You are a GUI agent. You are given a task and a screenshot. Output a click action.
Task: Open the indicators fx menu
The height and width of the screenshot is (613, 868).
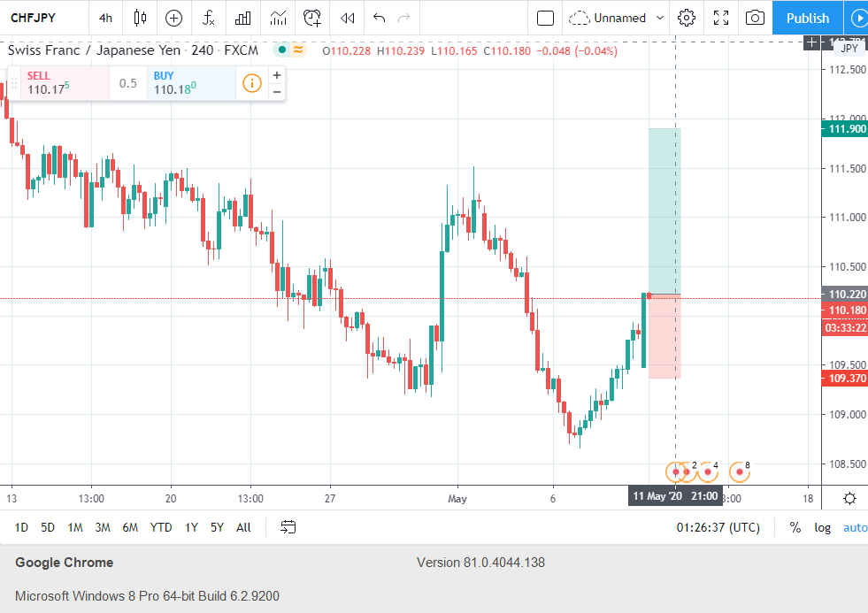coord(208,18)
